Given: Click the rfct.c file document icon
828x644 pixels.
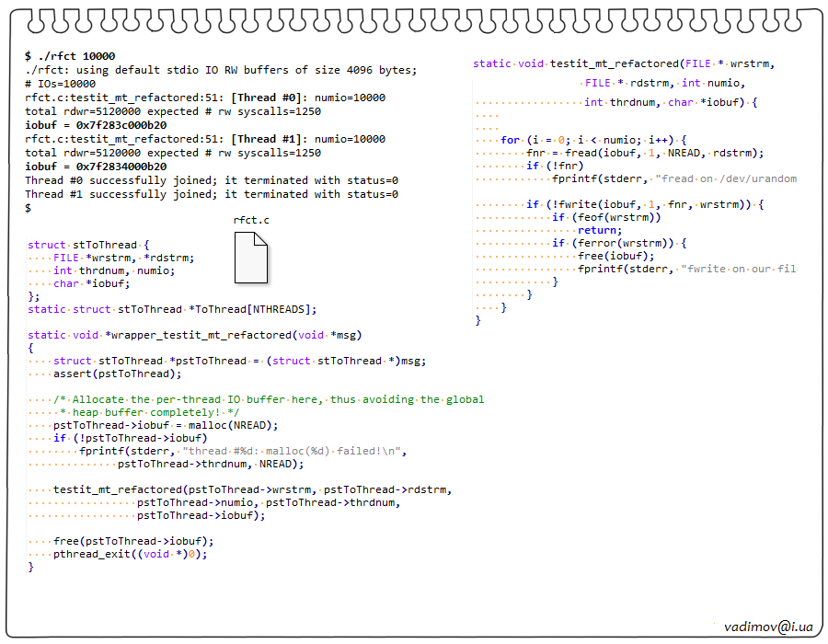Looking at the screenshot, I should click(x=251, y=258).
